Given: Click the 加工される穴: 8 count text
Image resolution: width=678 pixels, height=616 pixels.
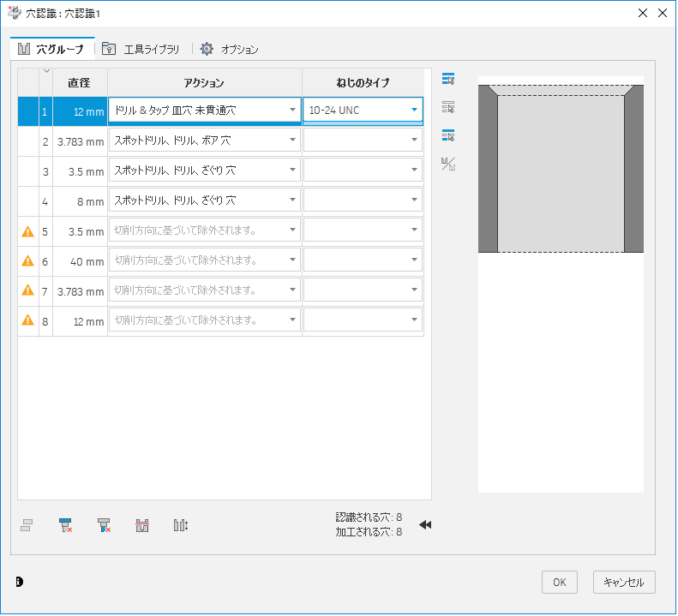Looking at the screenshot, I should pos(369,532).
